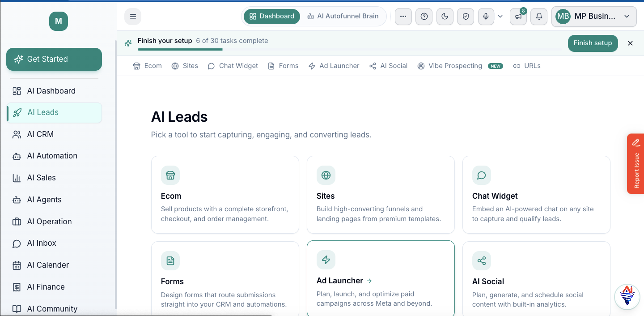
Task: Click "Pick a tool to start capturing" subtitle
Action: coord(261,135)
